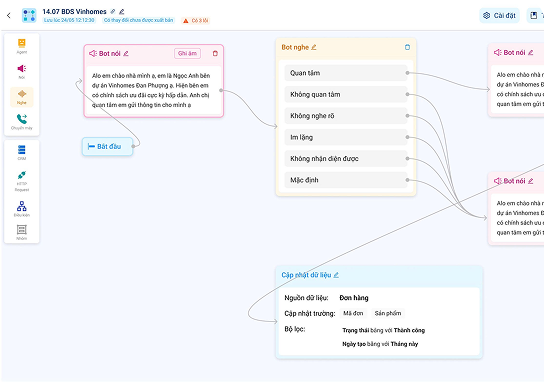Click 'Có thay đổi chưa được xuất bản' badge
Screen dimensions: 544x385
[138, 20]
